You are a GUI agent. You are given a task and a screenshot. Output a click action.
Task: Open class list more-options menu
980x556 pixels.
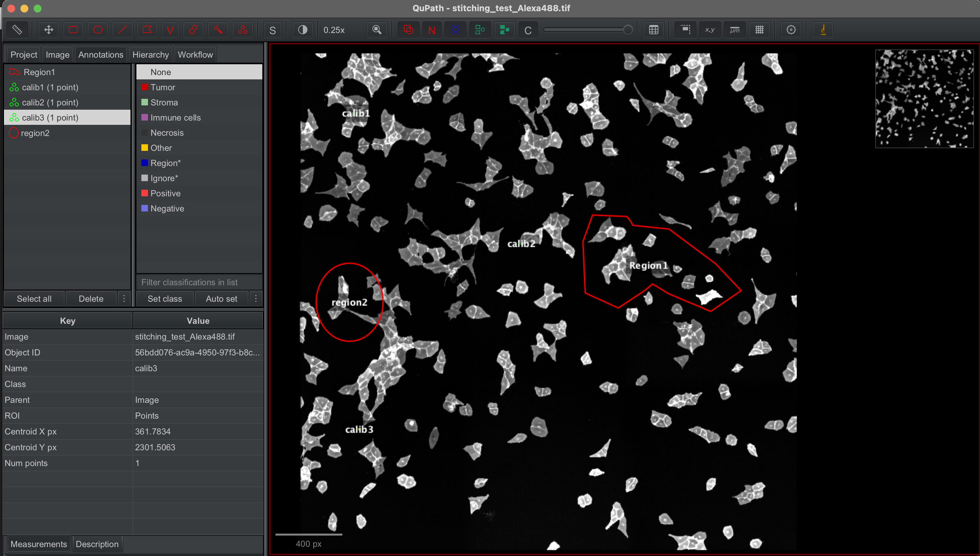point(256,299)
